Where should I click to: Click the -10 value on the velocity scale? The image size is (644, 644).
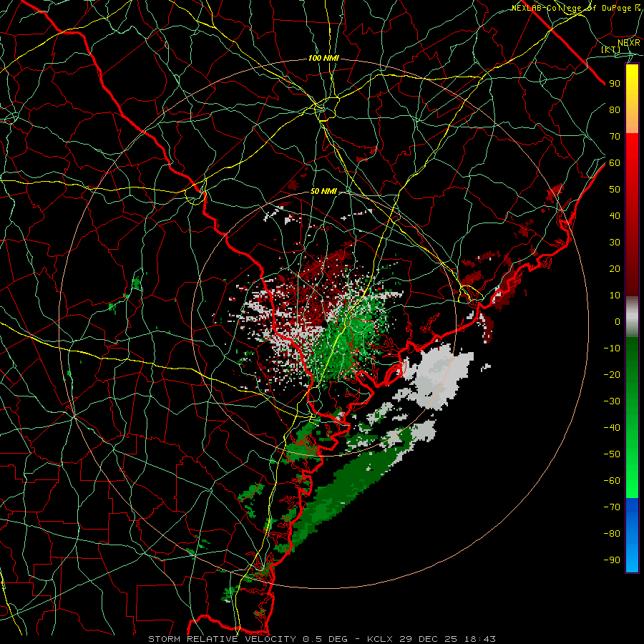(612, 348)
